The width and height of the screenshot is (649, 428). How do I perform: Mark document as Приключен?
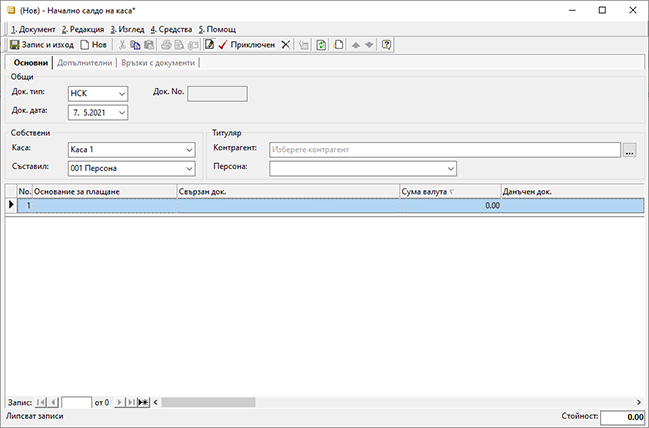tap(247, 45)
